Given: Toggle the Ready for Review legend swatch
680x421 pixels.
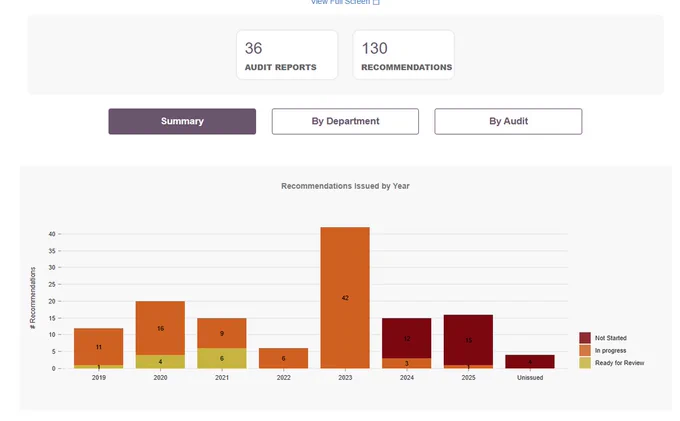Looking at the screenshot, I should point(585,363).
